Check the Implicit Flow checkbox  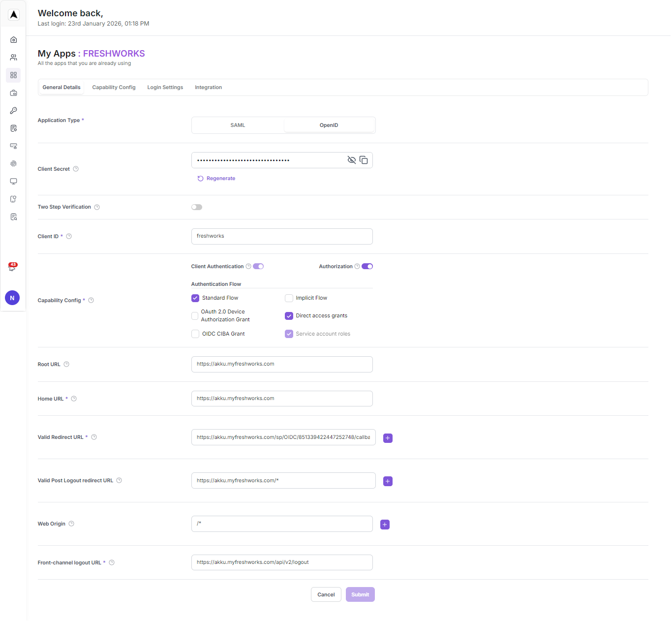[289, 298]
